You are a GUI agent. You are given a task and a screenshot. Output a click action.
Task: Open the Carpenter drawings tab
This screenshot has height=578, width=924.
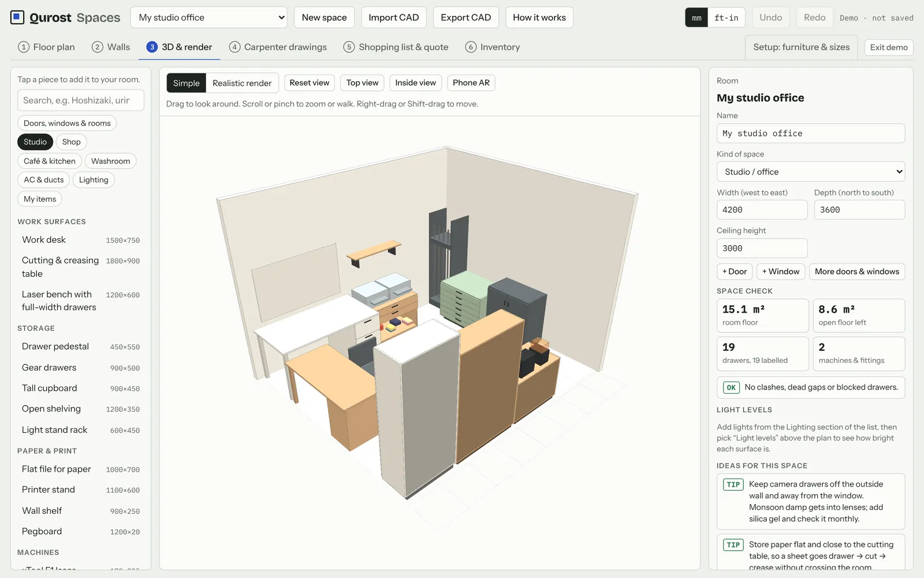click(x=278, y=47)
